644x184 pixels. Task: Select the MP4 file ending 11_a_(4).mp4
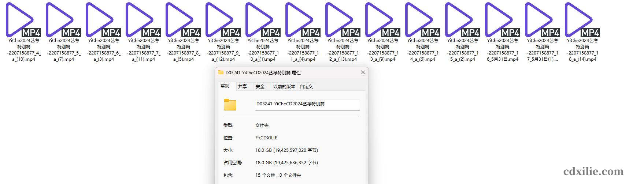(303, 32)
